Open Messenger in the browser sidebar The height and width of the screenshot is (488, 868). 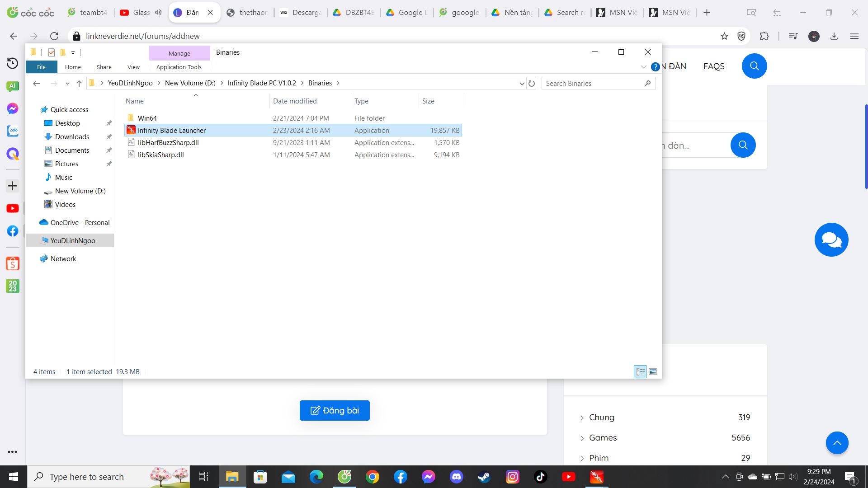tap(13, 108)
